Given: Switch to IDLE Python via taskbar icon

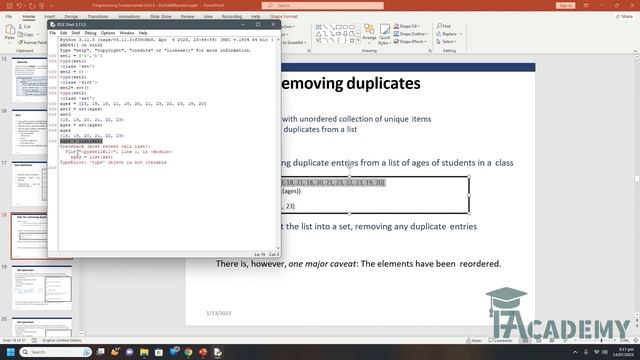Looking at the screenshot, I should point(218,352).
